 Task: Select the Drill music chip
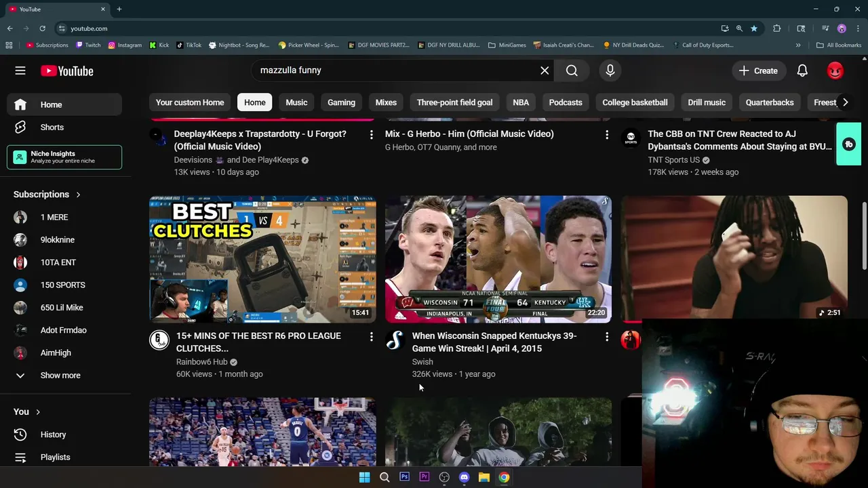[707, 102]
